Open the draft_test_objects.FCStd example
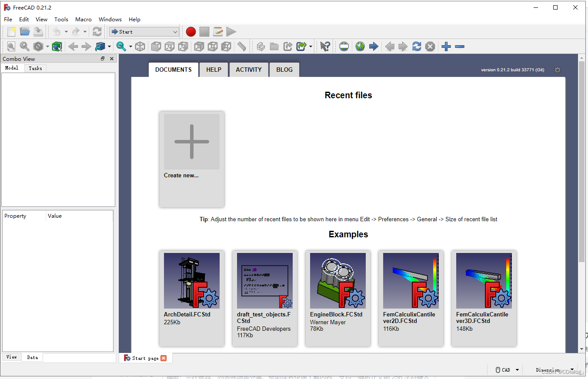Viewport: 588px width, 379px height. pos(265,298)
